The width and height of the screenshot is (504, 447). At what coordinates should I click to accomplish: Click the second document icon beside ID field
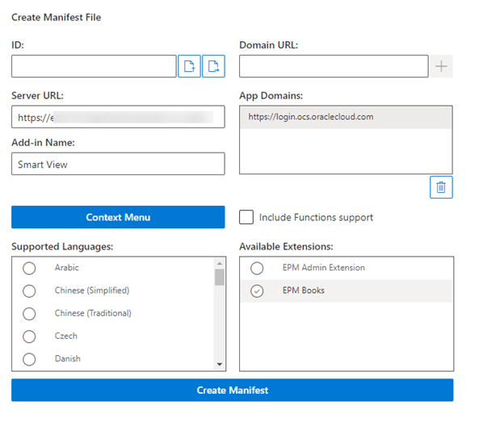tap(214, 66)
